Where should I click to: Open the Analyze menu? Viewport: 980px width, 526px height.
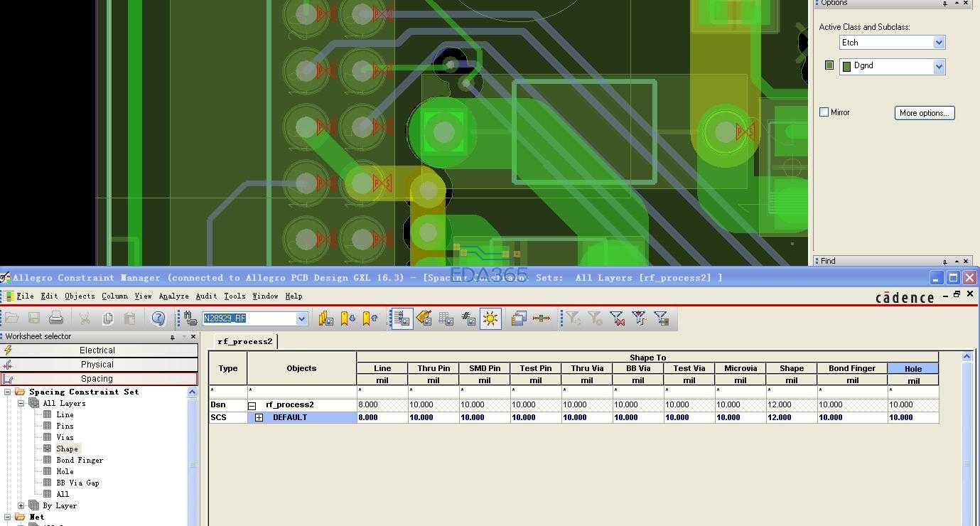(x=173, y=296)
